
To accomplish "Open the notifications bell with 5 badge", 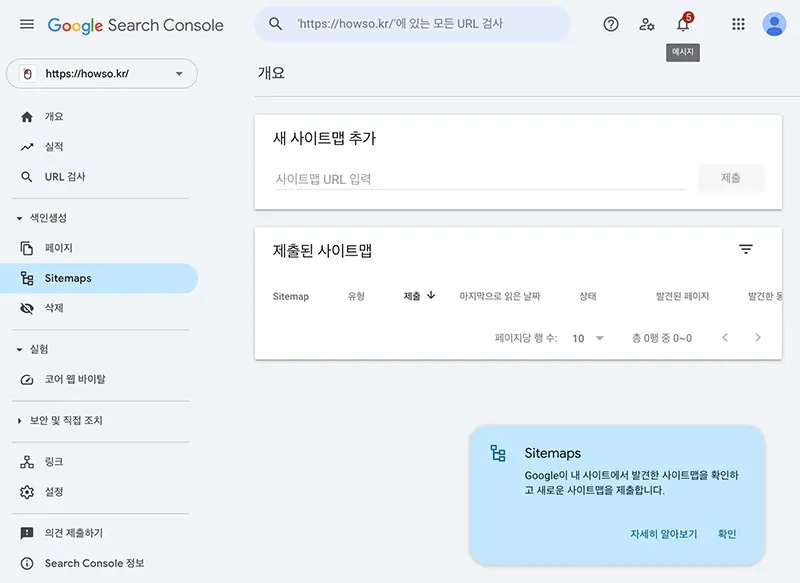I will (684, 23).
